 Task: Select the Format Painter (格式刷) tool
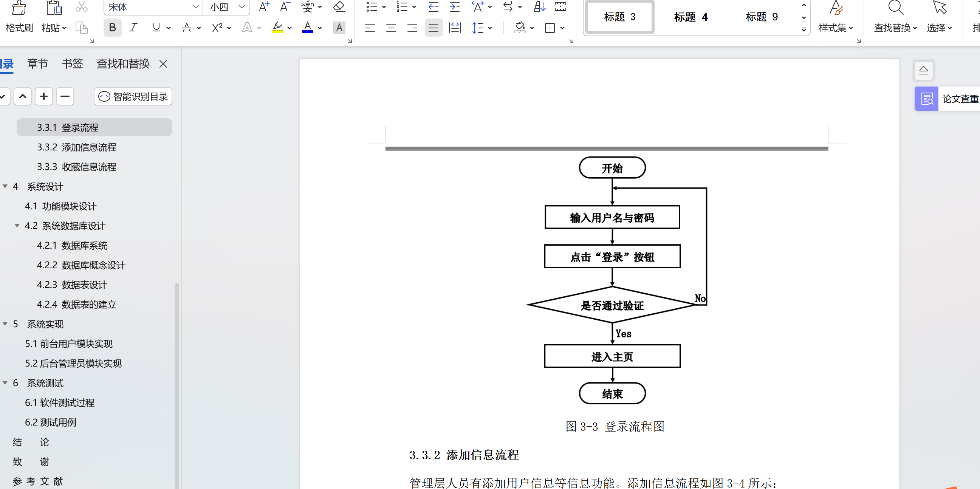(19, 17)
